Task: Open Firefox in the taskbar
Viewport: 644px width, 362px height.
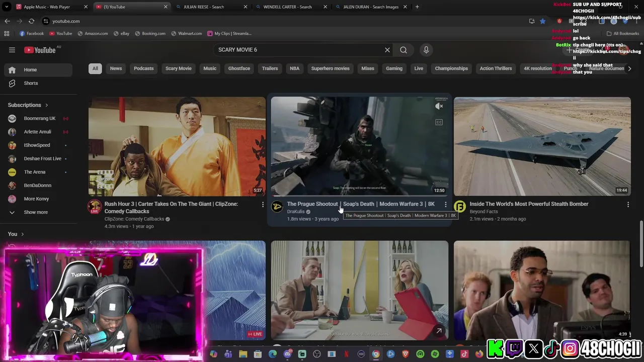Action: click(479, 354)
